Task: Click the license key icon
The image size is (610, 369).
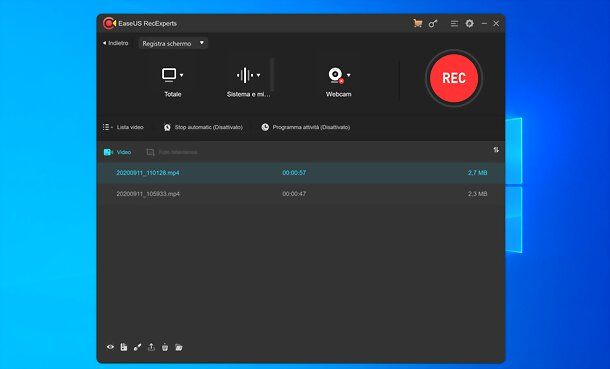Action: point(433,24)
